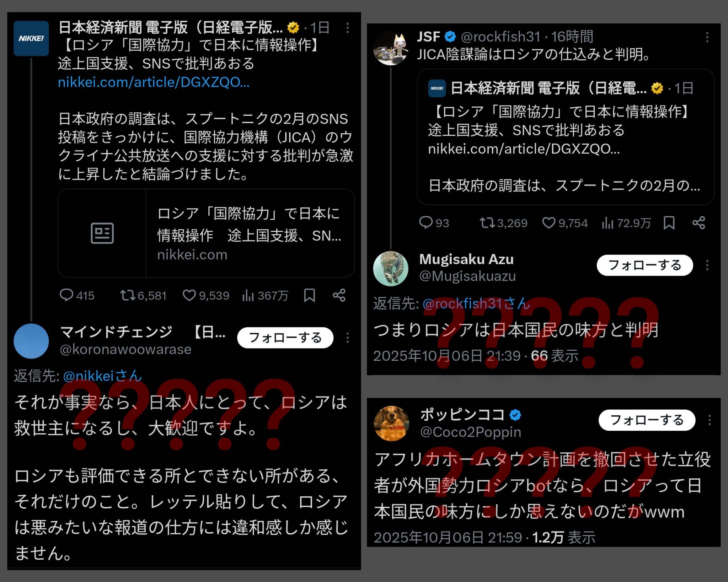Follow Mugisaku Azu
The height and width of the screenshot is (582, 728).
click(x=645, y=265)
